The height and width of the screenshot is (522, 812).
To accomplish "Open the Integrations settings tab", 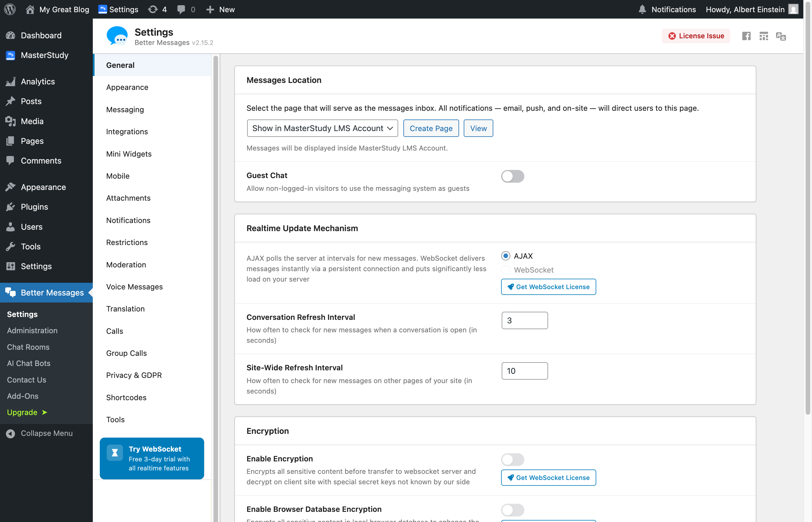I will (152, 132).
